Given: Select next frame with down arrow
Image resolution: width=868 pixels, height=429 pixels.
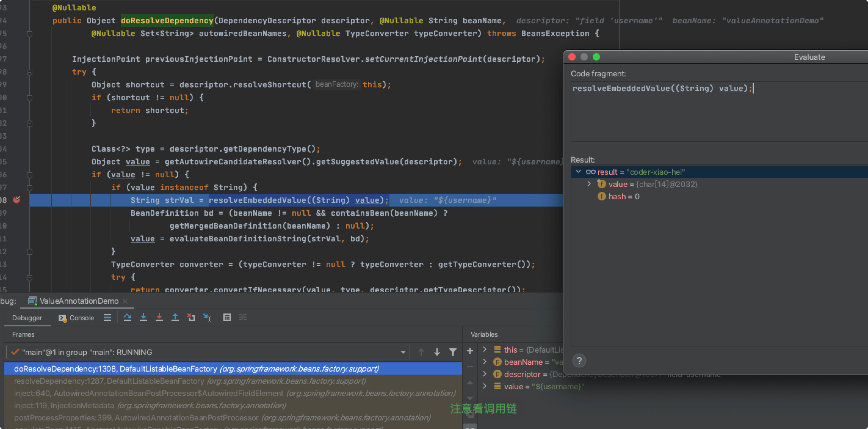Looking at the screenshot, I should (437, 352).
